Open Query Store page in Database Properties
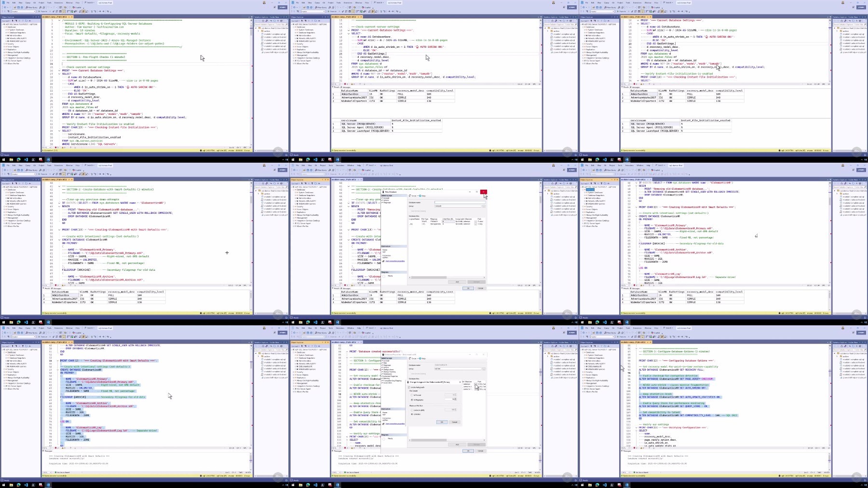 pos(388,383)
